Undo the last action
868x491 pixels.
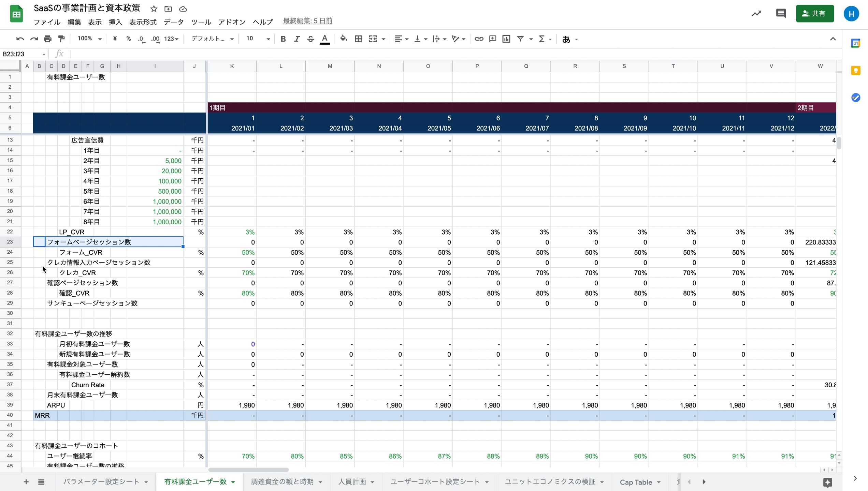(20, 39)
